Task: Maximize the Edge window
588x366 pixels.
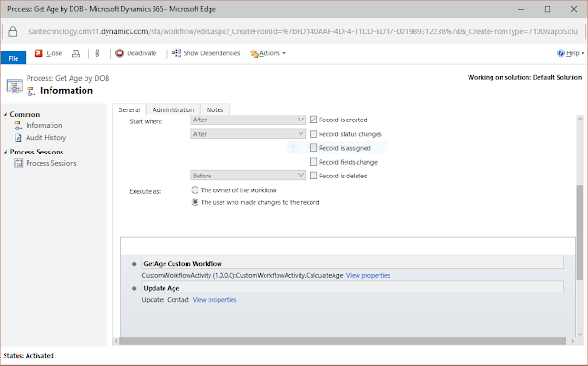Action: tap(548, 9)
